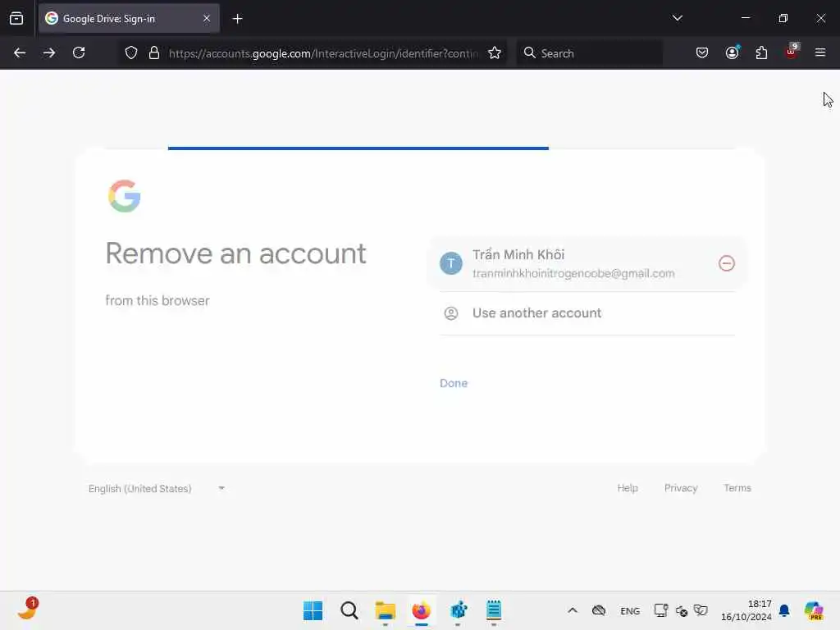The width and height of the screenshot is (840, 630).
Task: Click the cloud sync tray icon
Action: [x=598, y=610]
